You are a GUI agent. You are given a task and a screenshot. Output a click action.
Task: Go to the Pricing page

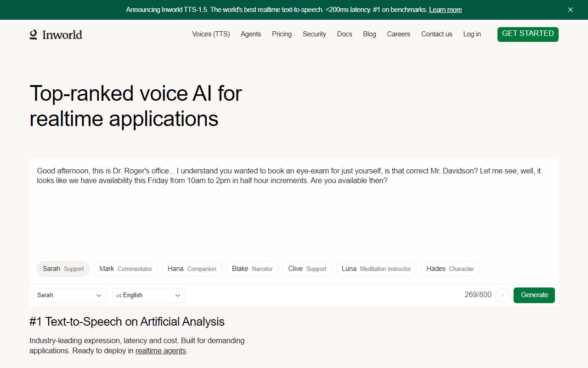(x=282, y=34)
